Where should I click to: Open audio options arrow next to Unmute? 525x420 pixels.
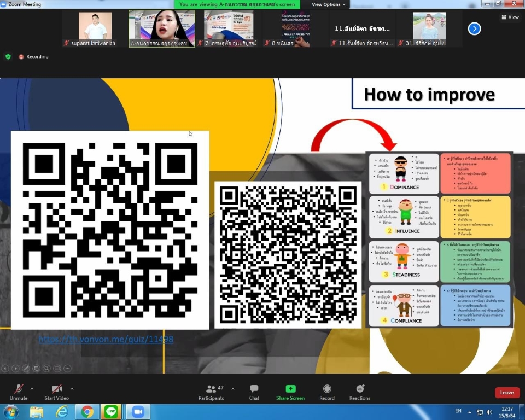point(32,389)
